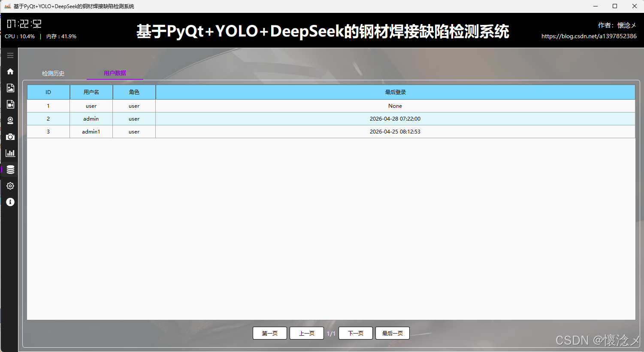644x352 pixels.
Task: Select the ID cell '2'
Action: tap(48, 119)
